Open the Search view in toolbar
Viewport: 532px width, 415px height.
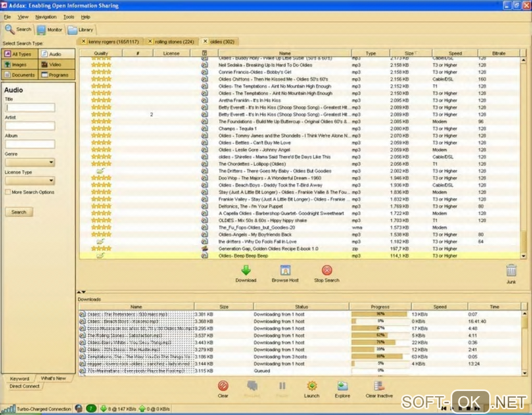19,30
